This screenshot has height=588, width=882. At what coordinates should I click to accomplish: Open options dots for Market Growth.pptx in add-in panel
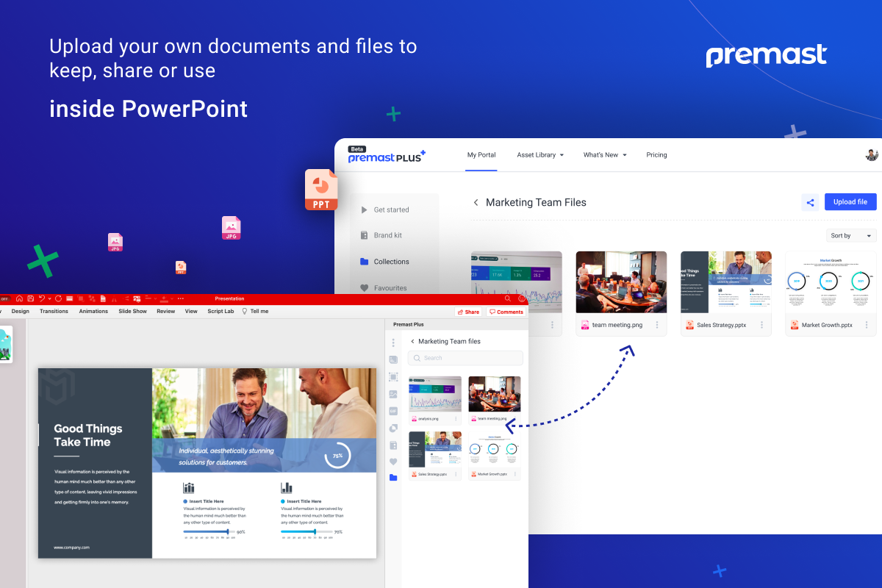click(514, 475)
